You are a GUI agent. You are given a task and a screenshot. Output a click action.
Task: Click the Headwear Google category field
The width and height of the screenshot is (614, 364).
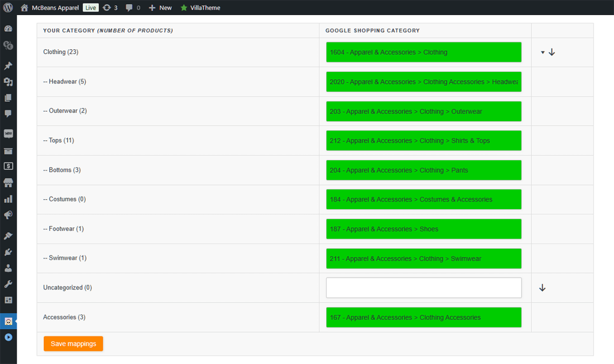(423, 82)
